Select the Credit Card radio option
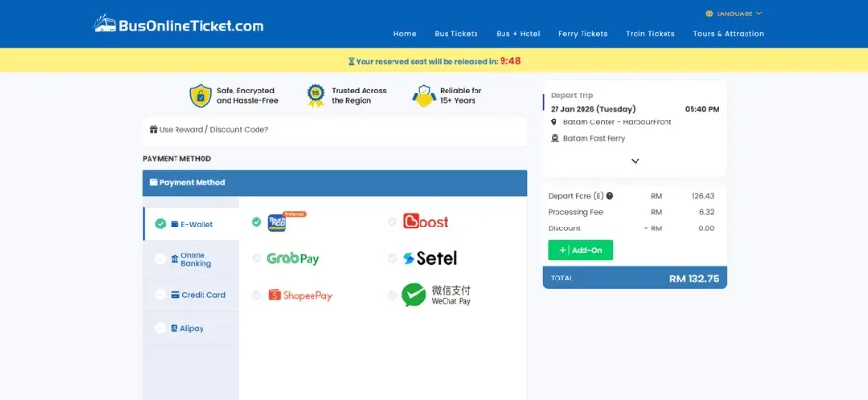The image size is (868, 400). click(160, 295)
